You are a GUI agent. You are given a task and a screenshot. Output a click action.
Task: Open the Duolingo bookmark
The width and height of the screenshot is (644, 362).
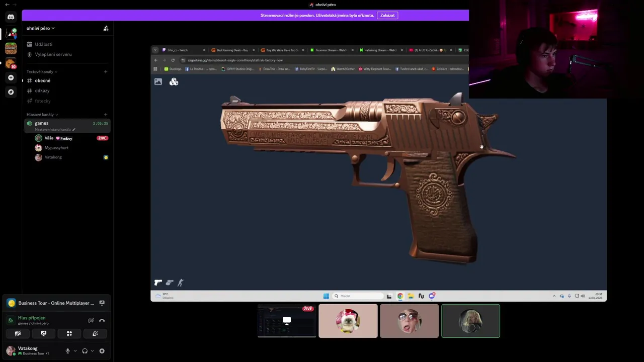point(173,69)
